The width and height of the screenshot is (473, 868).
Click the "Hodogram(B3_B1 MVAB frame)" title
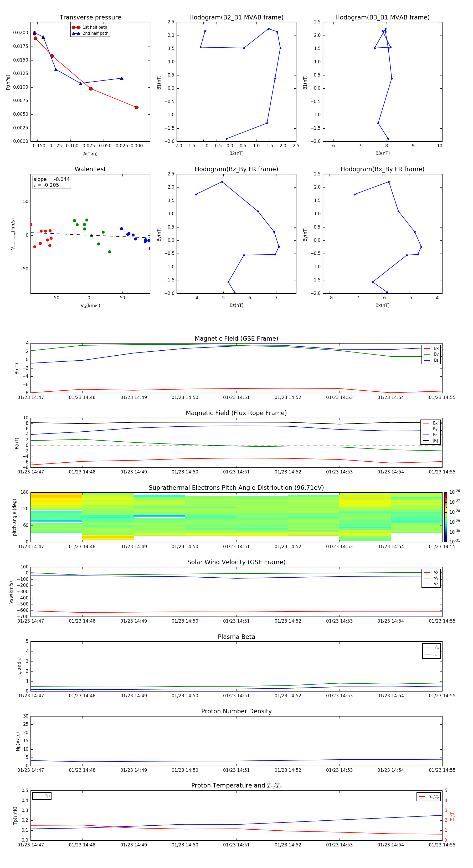(382, 18)
